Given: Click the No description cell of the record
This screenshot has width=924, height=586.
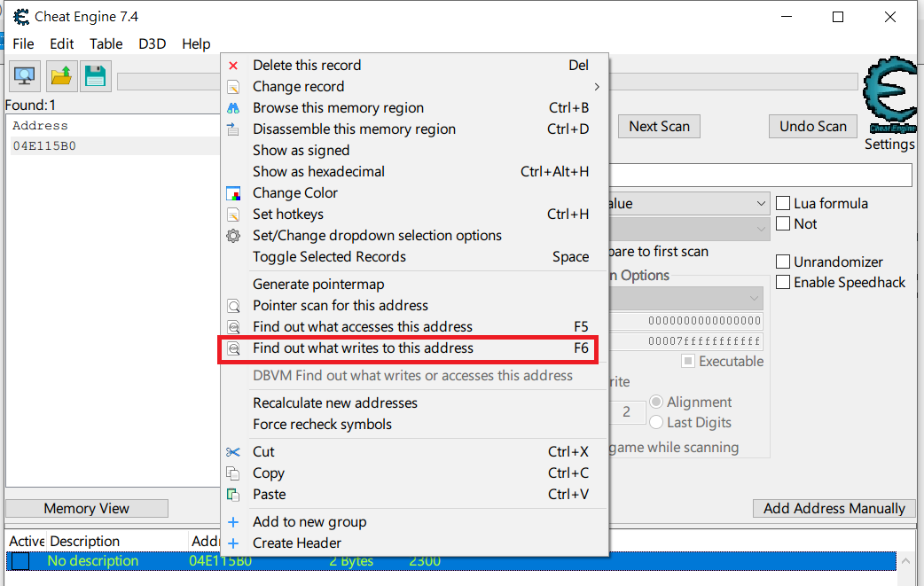Looking at the screenshot, I should [92, 561].
